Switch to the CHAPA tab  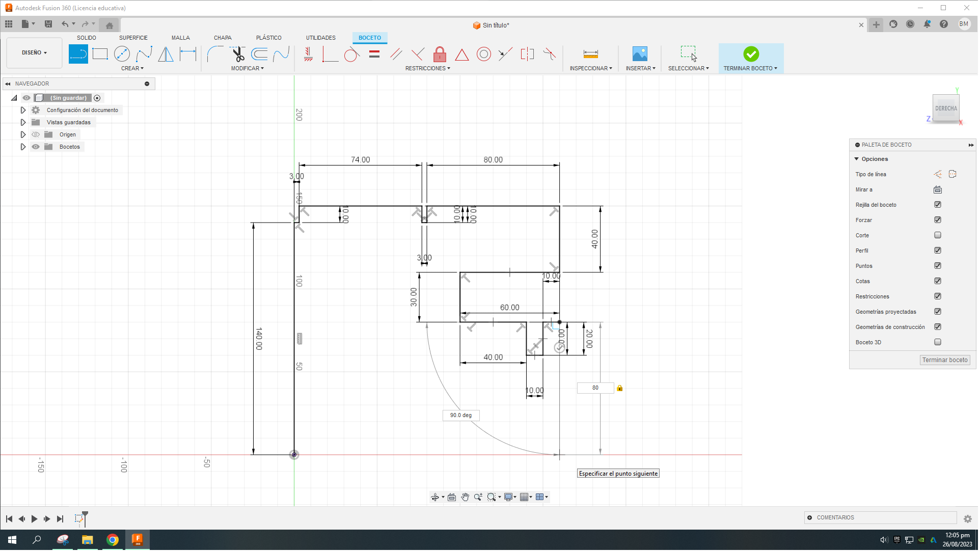223,38
